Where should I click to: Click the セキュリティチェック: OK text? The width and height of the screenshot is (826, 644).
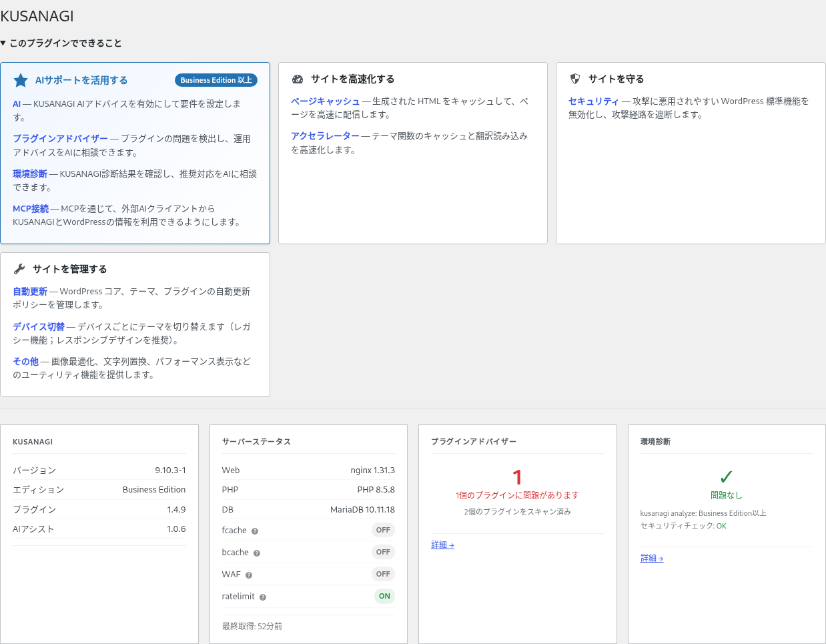pos(683,526)
